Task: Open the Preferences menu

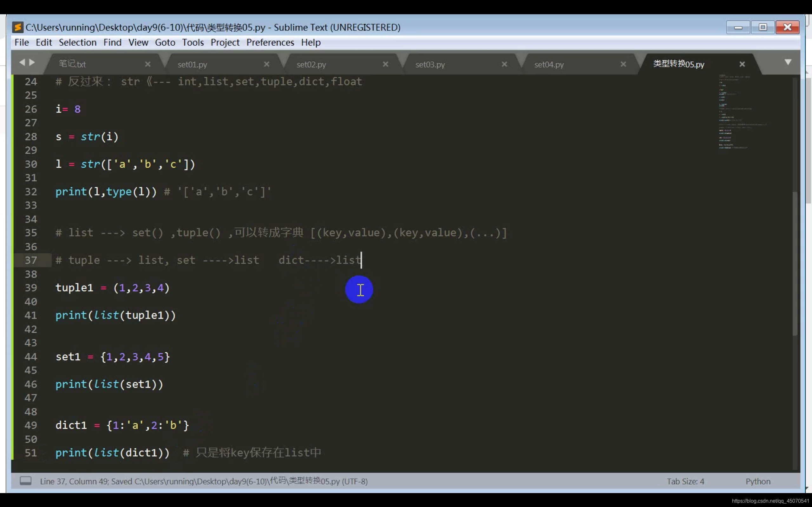Action: click(x=270, y=42)
